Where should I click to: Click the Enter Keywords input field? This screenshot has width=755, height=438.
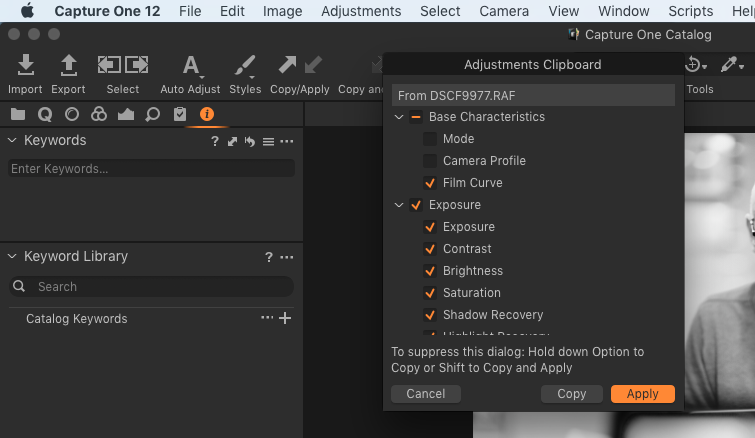(150, 169)
